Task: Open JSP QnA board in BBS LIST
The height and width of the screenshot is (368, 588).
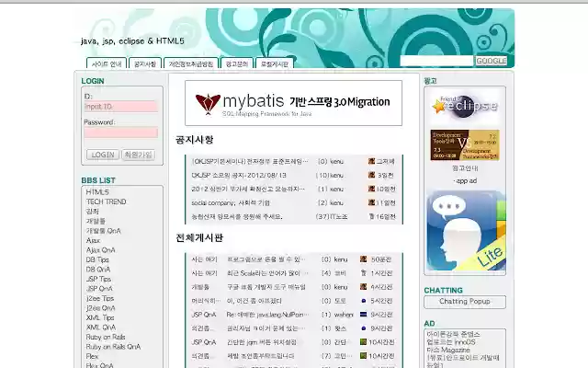Action: click(x=99, y=289)
